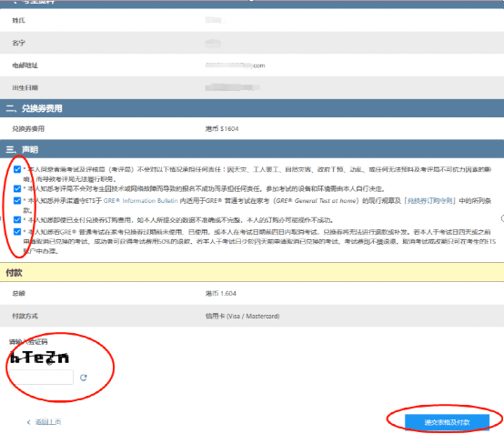
Task: Toggle the last declaration checkbox about voucher refunds
Action: click(x=17, y=232)
